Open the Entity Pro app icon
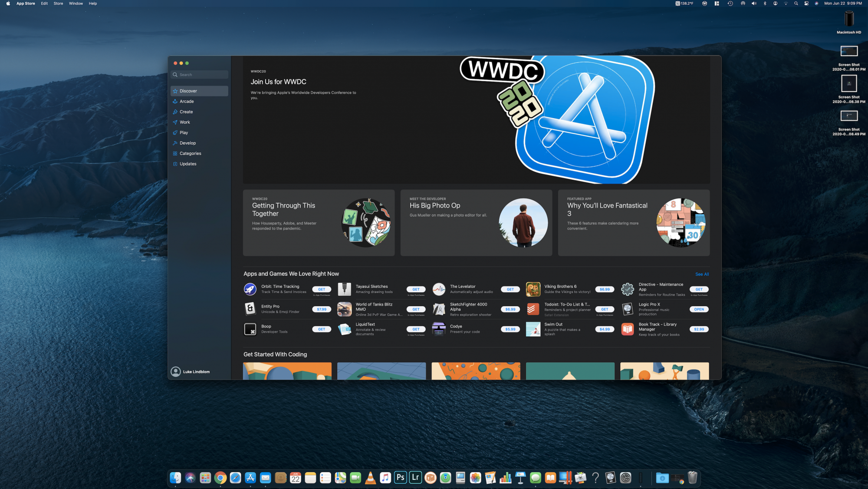Viewport: 868px width, 489px height. click(x=250, y=309)
